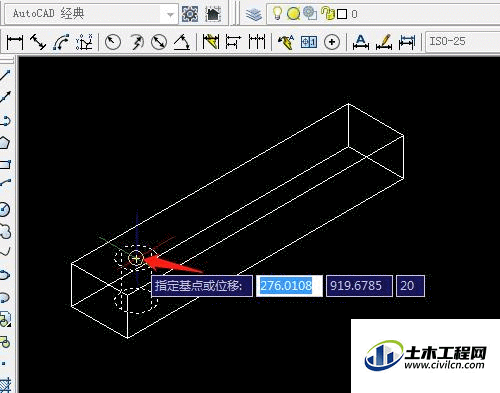Select the Baseline dimension tool
The height and width of the screenshot is (393, 500).
point(233,42)
